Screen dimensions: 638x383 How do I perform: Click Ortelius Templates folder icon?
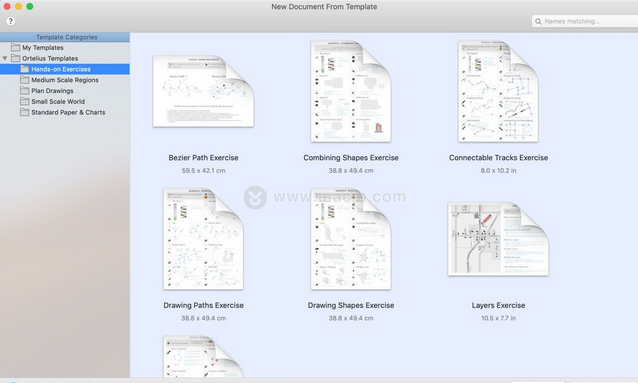click(15, 58)
